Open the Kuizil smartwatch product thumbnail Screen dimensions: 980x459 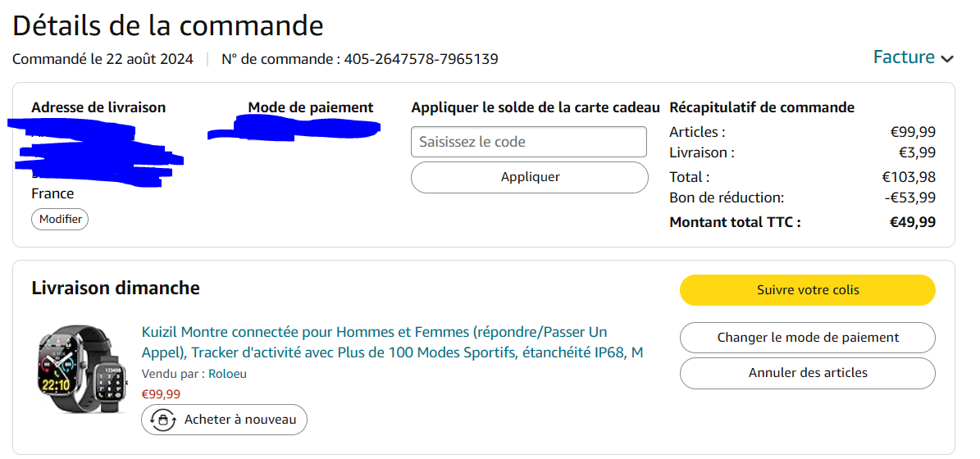coord(80,368)
